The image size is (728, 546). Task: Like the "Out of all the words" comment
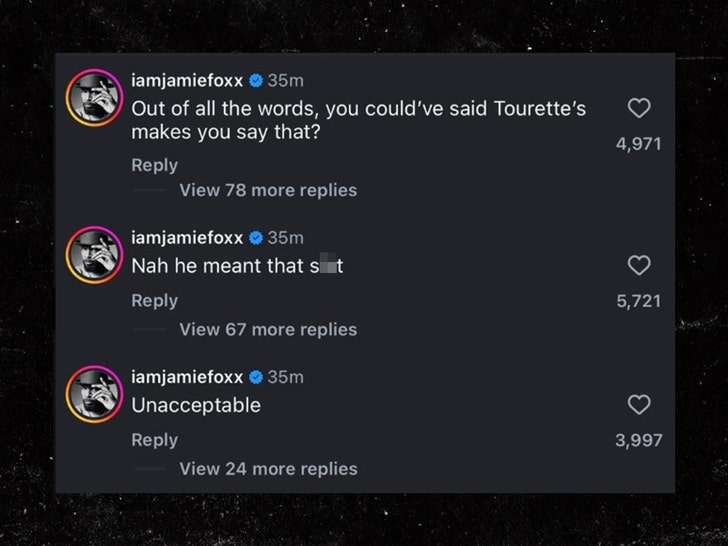[638, 108]
